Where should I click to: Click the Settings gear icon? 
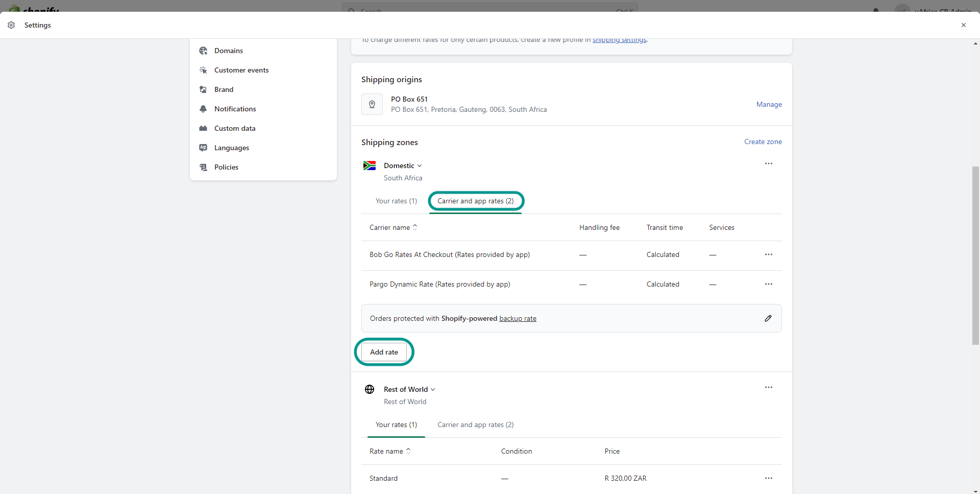[11, 25]
